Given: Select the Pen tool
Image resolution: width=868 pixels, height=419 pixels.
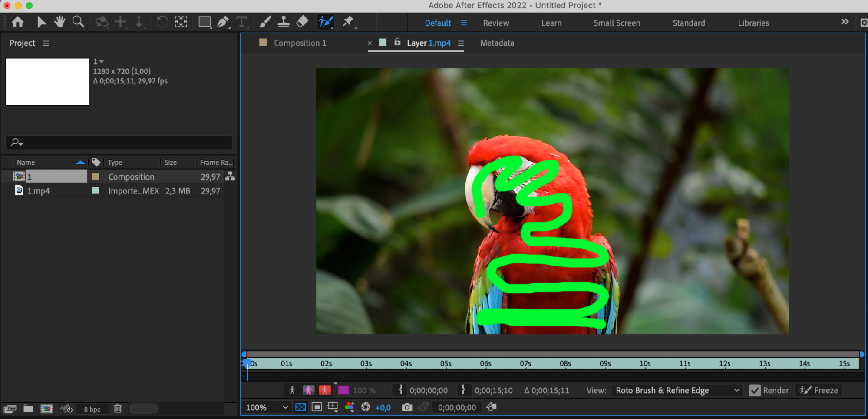Looking at the screenshot, I should coord(223,22).
